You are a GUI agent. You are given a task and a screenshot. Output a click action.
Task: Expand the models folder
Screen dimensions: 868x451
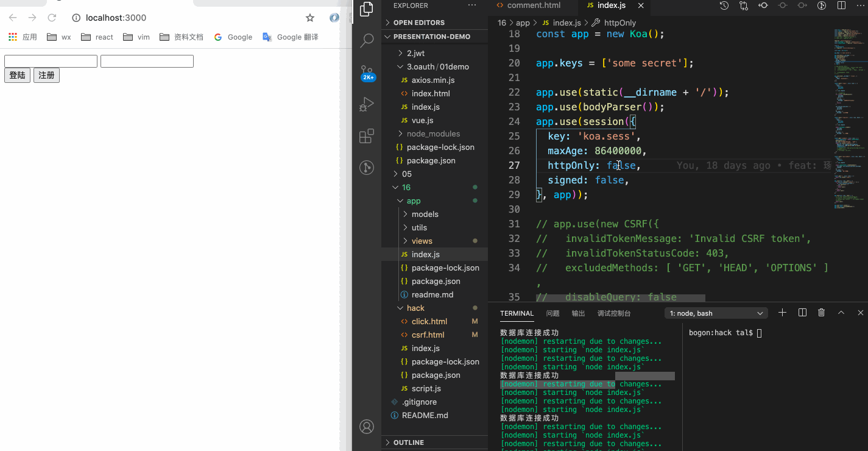tap(435, 214)
